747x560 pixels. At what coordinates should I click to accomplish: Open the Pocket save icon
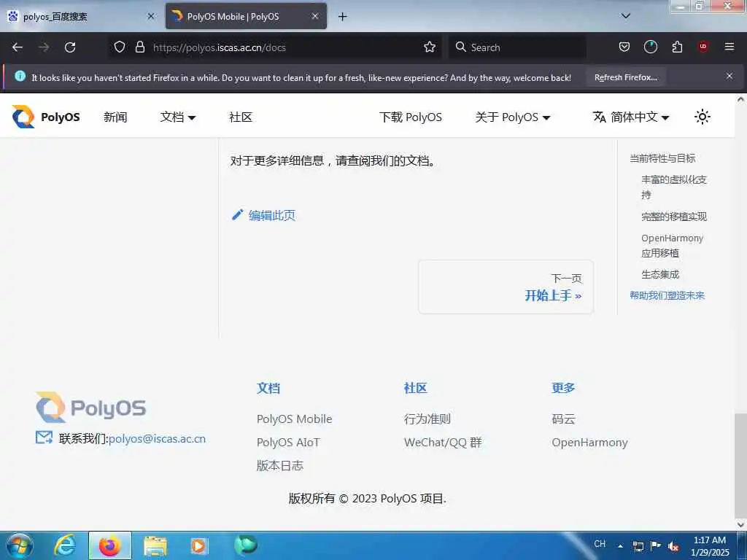(x=624, y=47)
